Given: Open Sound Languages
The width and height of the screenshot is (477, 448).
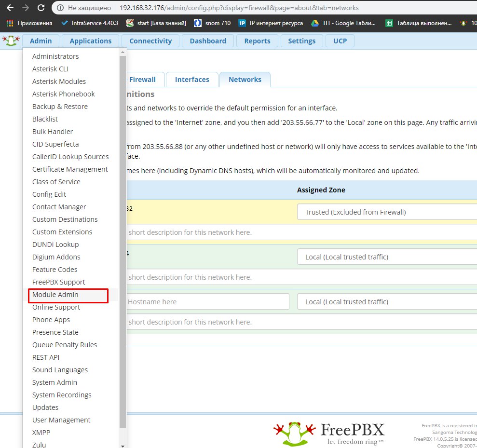Looking at the screenshot, I should [60, 370].
